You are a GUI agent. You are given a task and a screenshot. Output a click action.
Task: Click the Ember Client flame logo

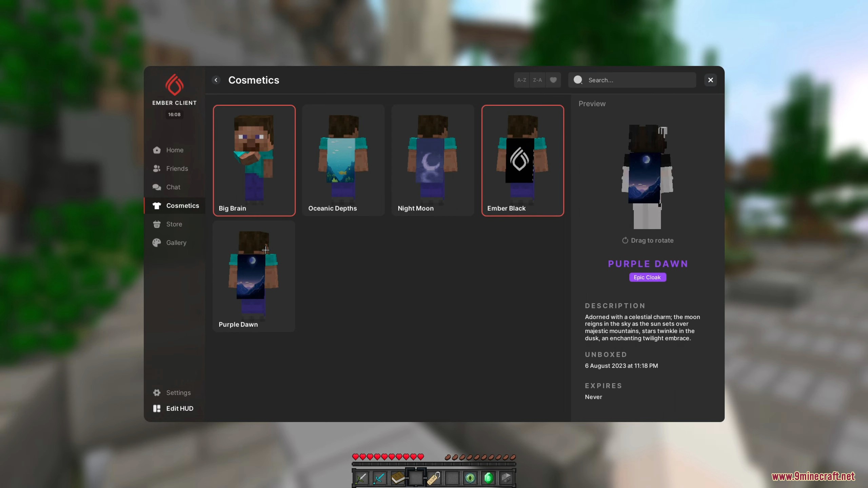(x=175, y=85)
